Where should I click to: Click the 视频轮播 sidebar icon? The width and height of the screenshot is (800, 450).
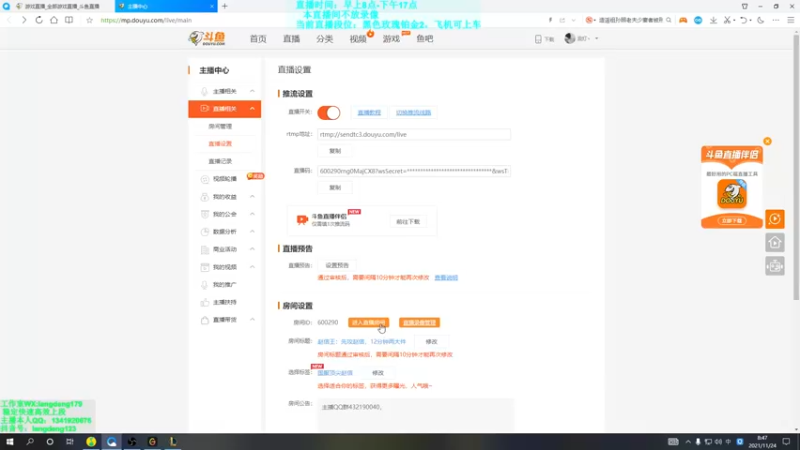205,179
